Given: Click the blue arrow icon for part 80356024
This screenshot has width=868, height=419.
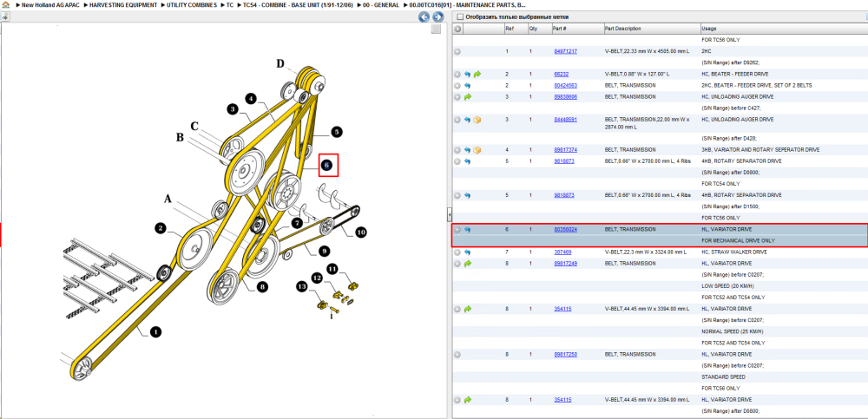Looking at the screenshot, I should 467,230.
